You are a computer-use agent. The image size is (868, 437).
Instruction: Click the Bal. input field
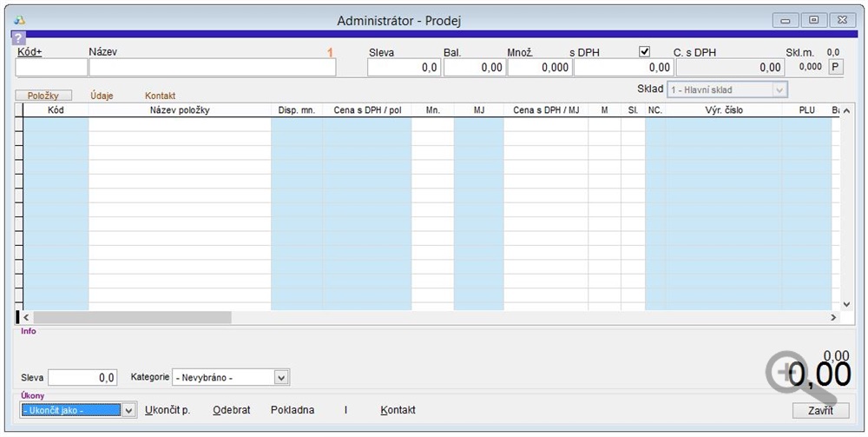[x=475, y=68]
